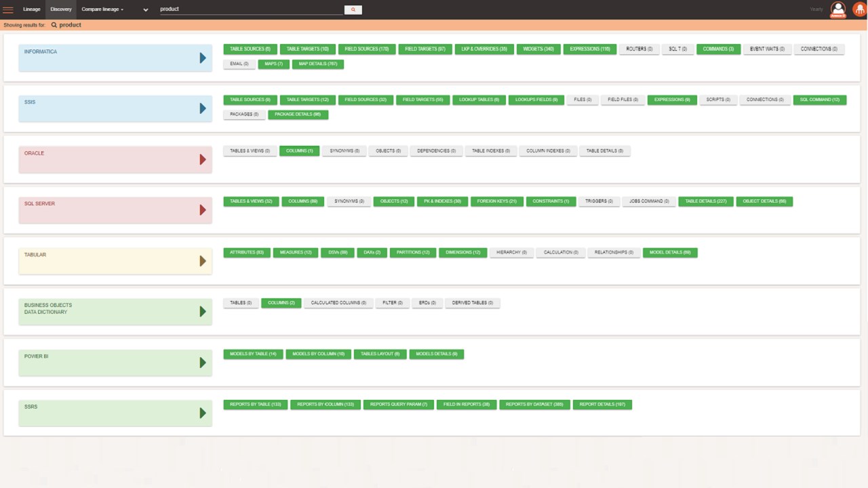This screenshot has width=868, height=488.
Task: Open the user profile avatar
Action: pyautogui.click(x=838, y=9)
